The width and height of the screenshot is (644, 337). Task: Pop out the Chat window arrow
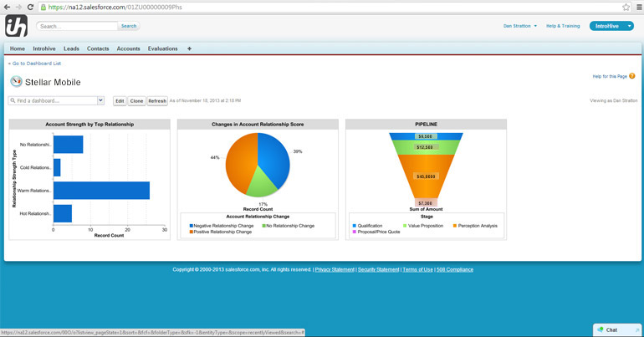coord(637,329)
